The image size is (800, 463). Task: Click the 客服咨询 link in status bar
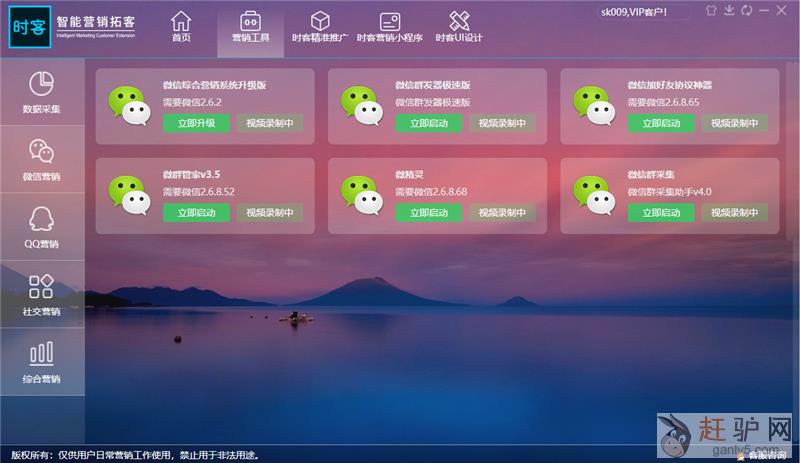[767, 455]
